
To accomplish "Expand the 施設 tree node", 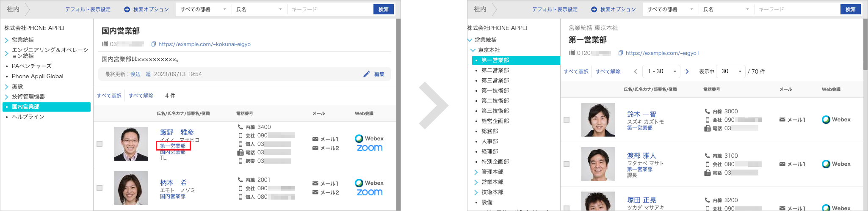I will tap(6, 87).
